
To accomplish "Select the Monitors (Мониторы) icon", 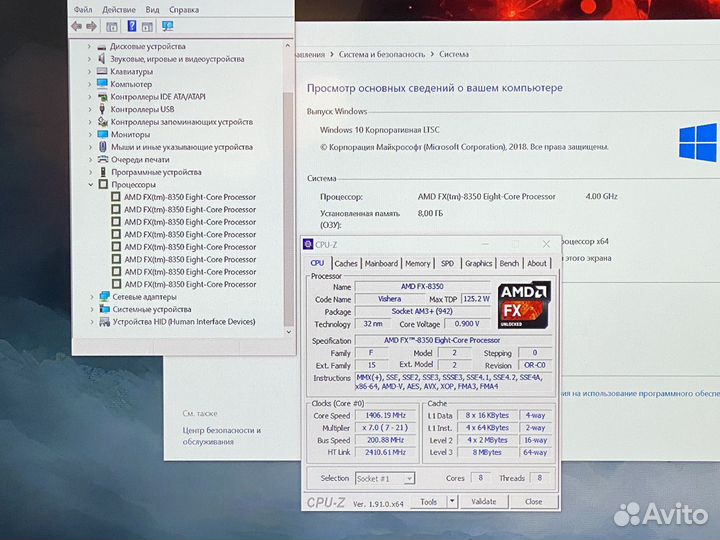I will 103,134.
